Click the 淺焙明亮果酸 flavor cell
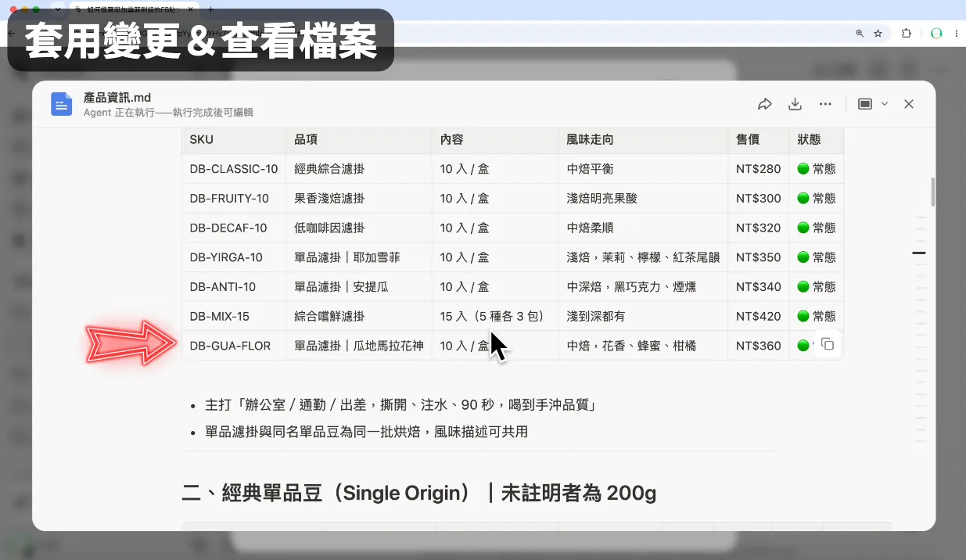This screenshot has height=560, width=966. tap(643, 199)
